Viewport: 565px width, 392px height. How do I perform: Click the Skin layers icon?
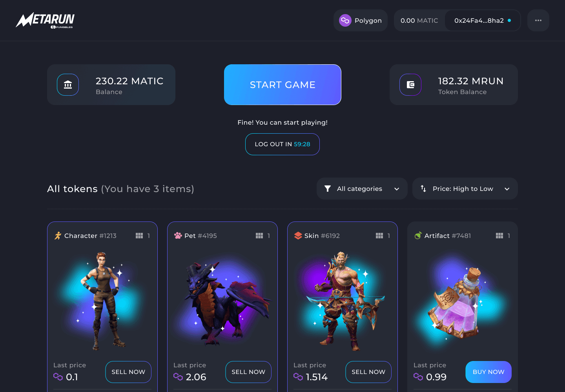point(298,236)
